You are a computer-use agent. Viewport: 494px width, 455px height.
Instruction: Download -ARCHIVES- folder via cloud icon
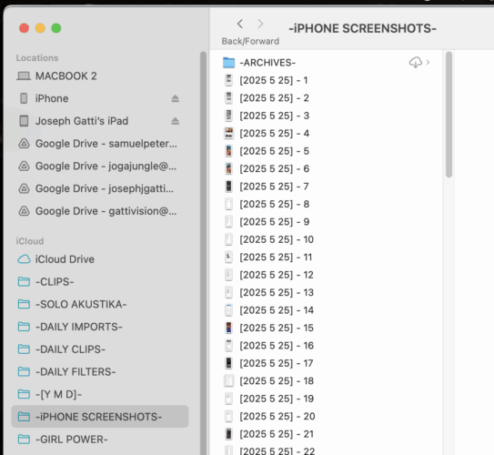(415, 62)
